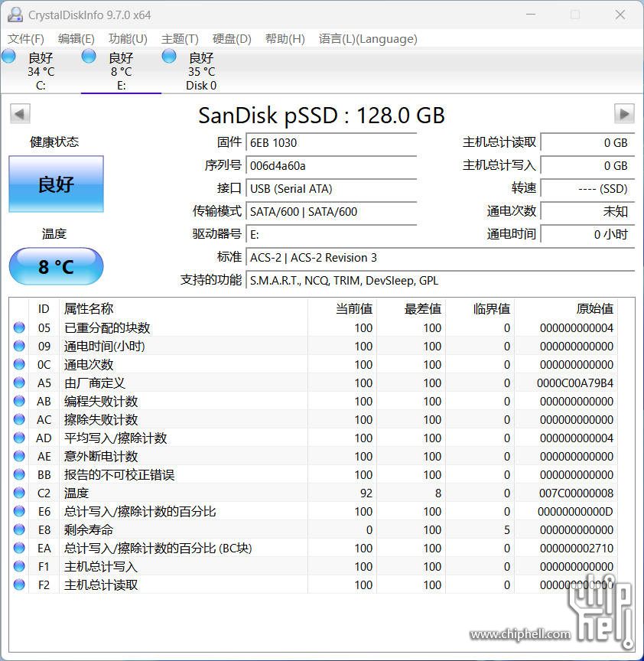The height and width of the screenshot is (661, 644).
Task: Click the supported features field with TRIM
Action: click(441, 280)
